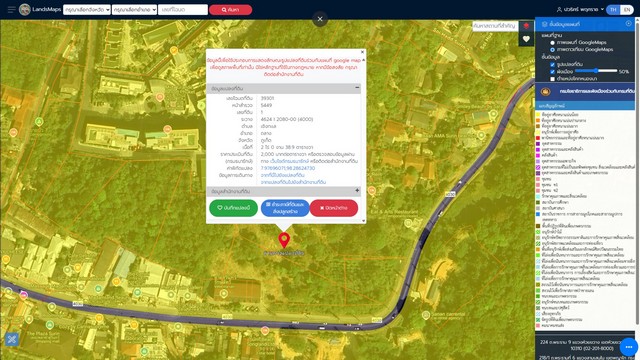Click the measurement tool icon at bottom left
This screenshot has width=640, height=360.
click(11, 339)
